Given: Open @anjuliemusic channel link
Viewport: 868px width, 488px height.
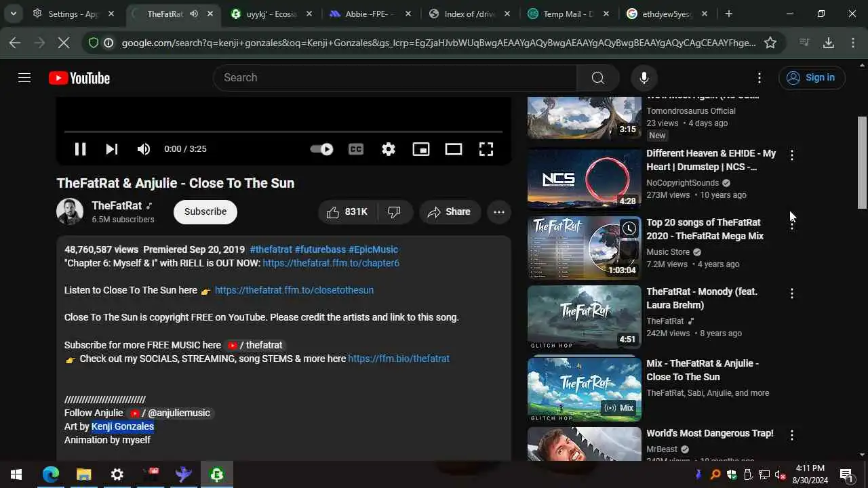Looking at the screenshot, I should [x=170, y=413].
